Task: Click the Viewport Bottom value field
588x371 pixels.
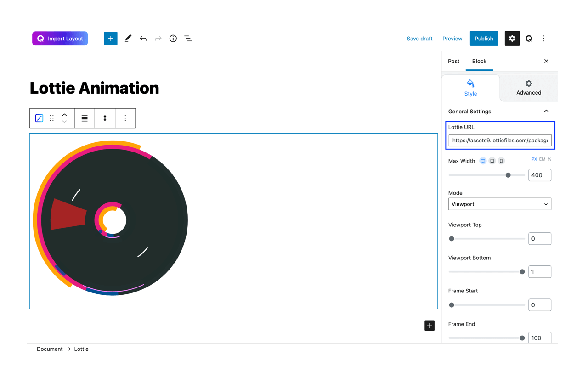Action: 540,272
